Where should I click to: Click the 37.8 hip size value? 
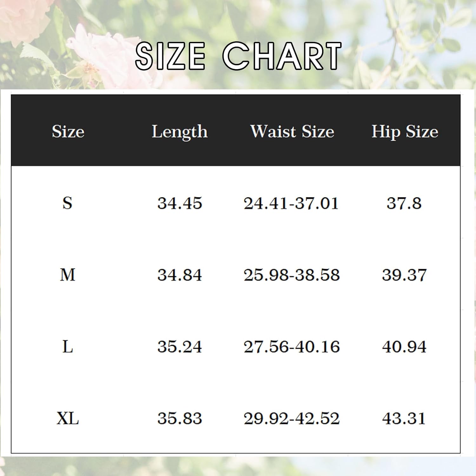point(404,203)
